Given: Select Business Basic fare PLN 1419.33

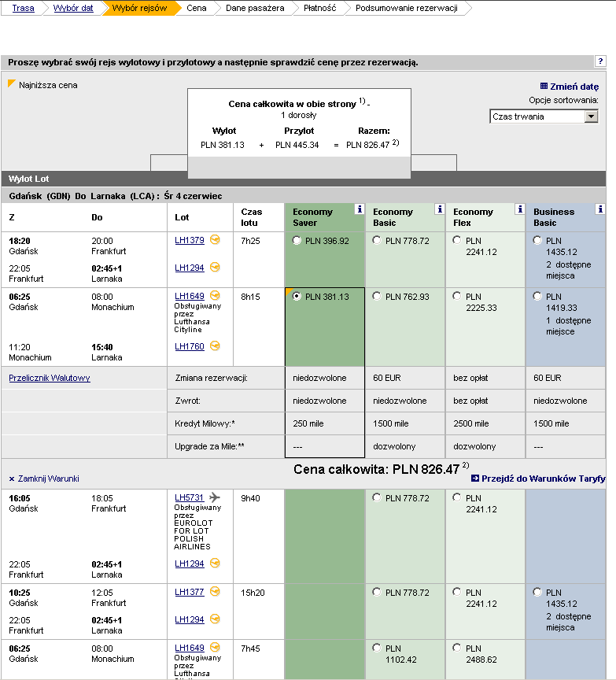Looking at the screenshot, I should 537,296.
